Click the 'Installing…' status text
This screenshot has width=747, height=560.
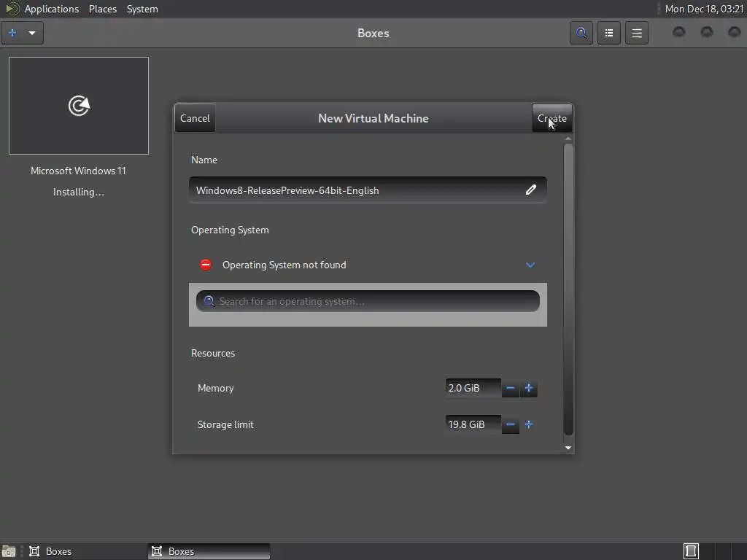coord(79,192)
